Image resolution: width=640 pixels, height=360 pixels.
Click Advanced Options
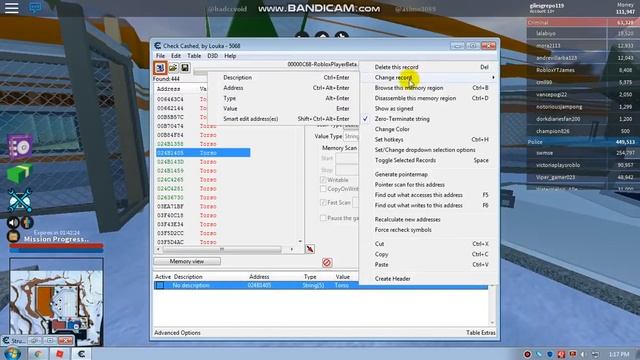(177, 333)
